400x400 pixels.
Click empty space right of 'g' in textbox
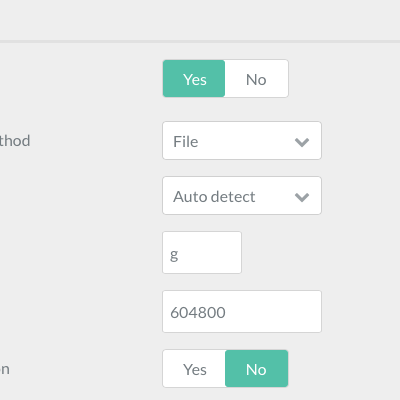(210, 253)
